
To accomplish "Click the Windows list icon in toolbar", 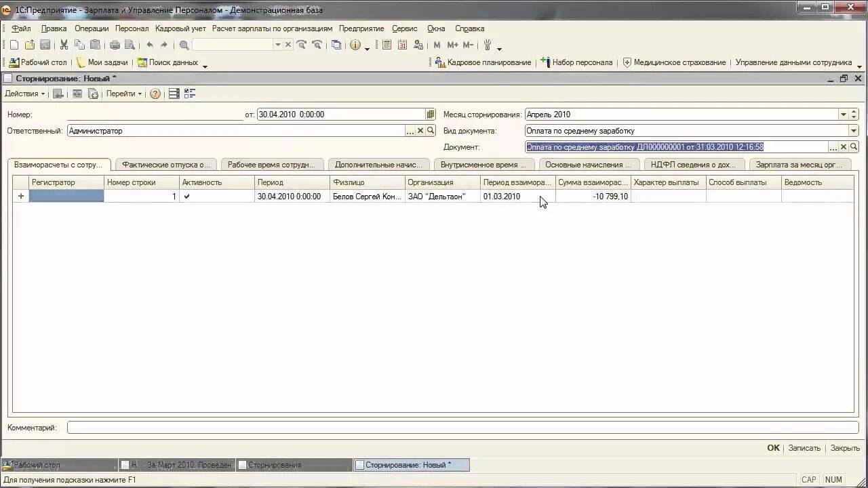I will pos(336,45).
